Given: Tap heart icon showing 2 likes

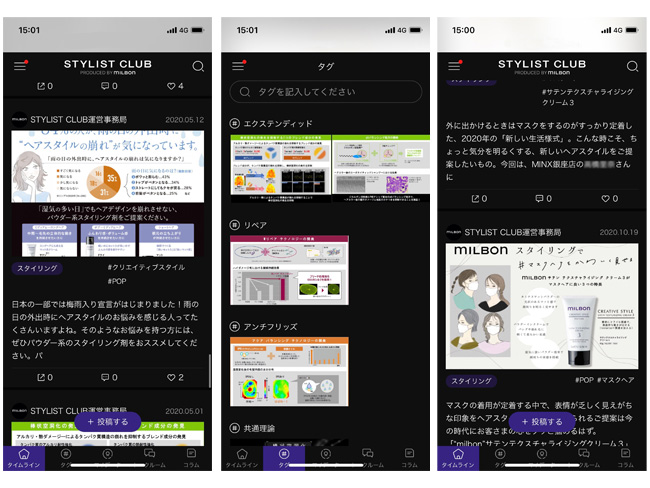Looking at the screenshot, I should [x=171, y=377].
